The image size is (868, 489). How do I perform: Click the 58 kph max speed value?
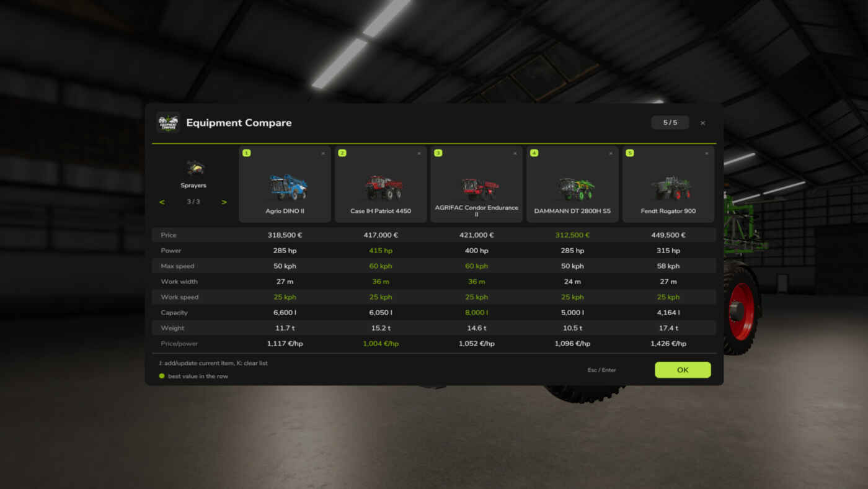[x=668, y=266]
